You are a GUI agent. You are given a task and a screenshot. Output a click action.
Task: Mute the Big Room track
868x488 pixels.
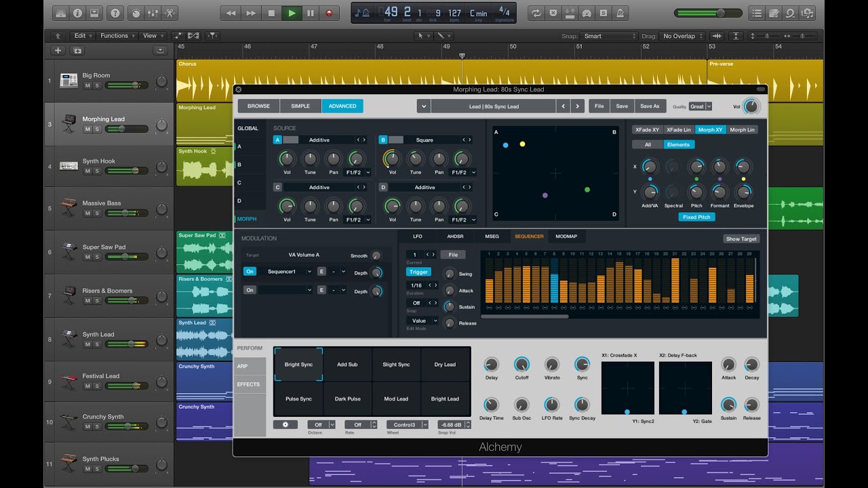pyautogui.click(x=87, y=85)
